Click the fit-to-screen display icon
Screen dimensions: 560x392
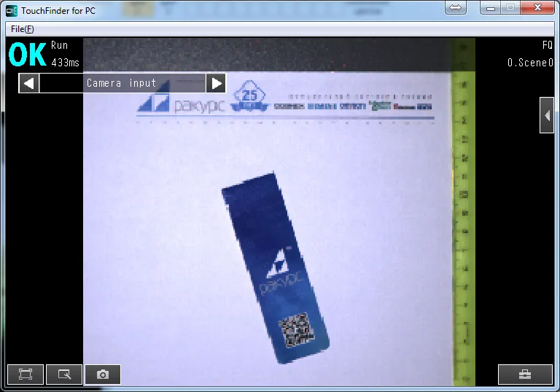(x=26, y=375)
